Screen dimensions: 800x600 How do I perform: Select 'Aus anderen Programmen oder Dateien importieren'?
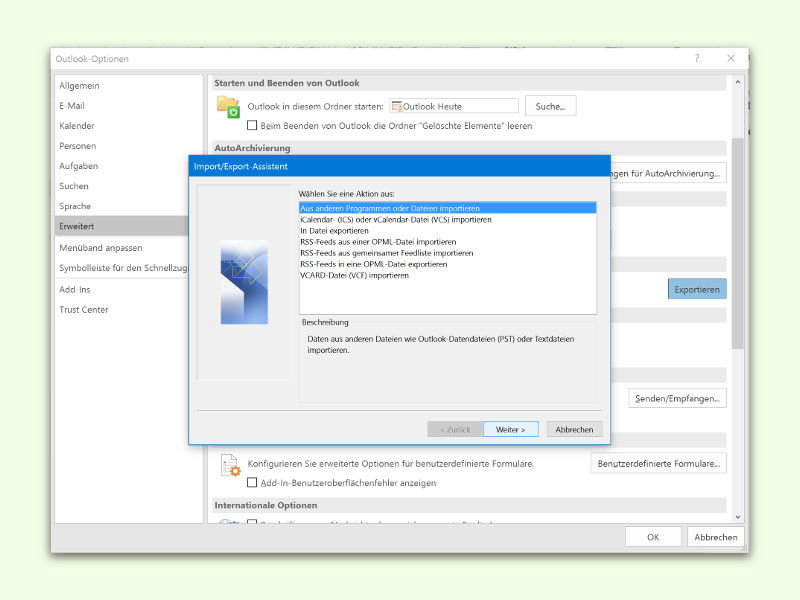pyautogui.click(x=447, y=208)
